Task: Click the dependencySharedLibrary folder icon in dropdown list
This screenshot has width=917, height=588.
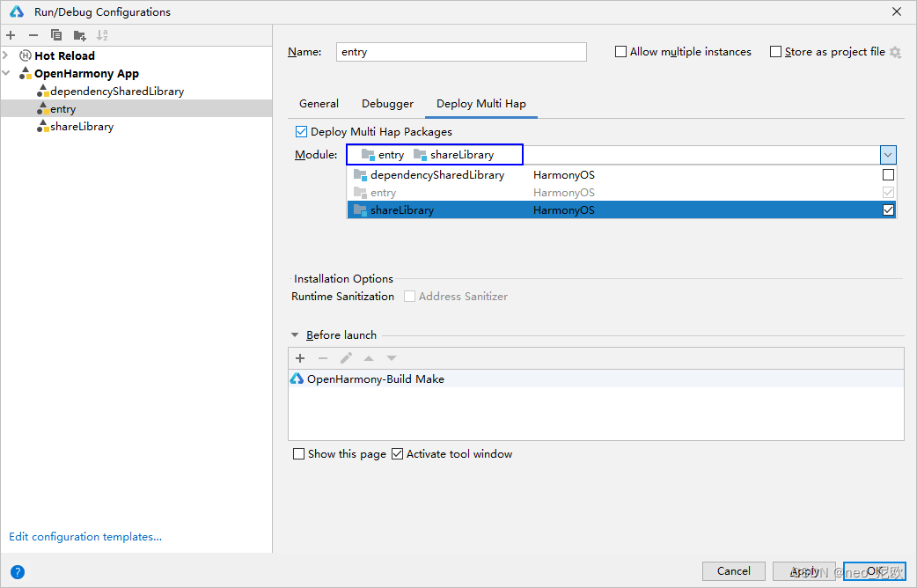Action: pos(360,175)
